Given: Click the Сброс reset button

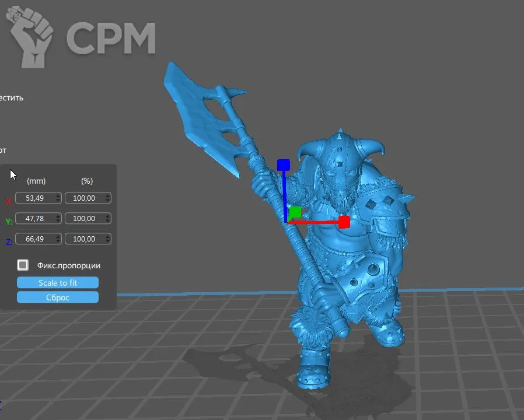Looking at the screenshot, I should [x=58, y=297].
